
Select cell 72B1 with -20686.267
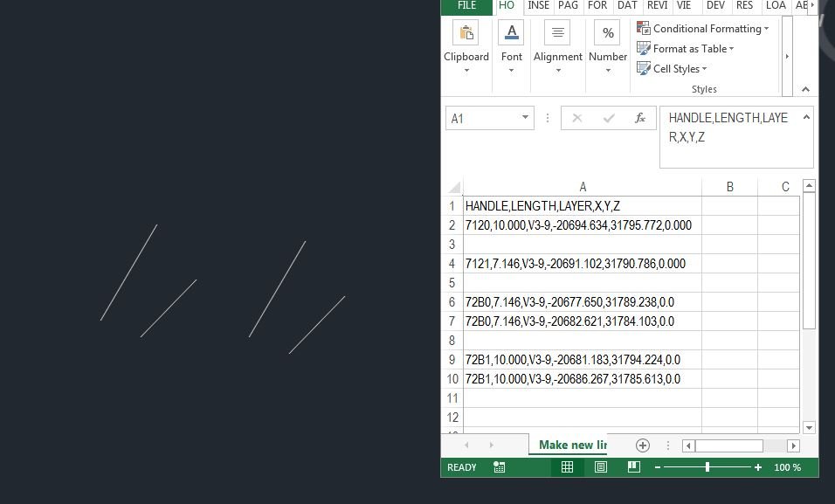click(583, 379)
